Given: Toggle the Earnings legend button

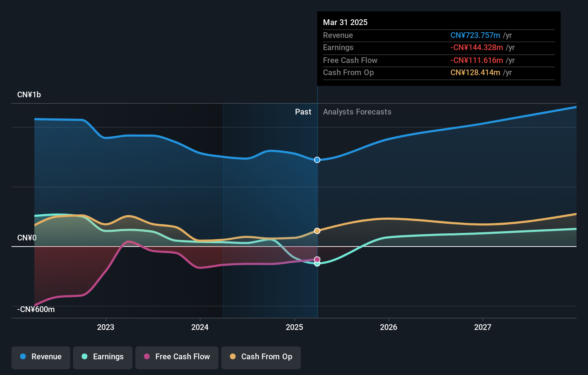Looking at the screenshot, I should point(103,357).
